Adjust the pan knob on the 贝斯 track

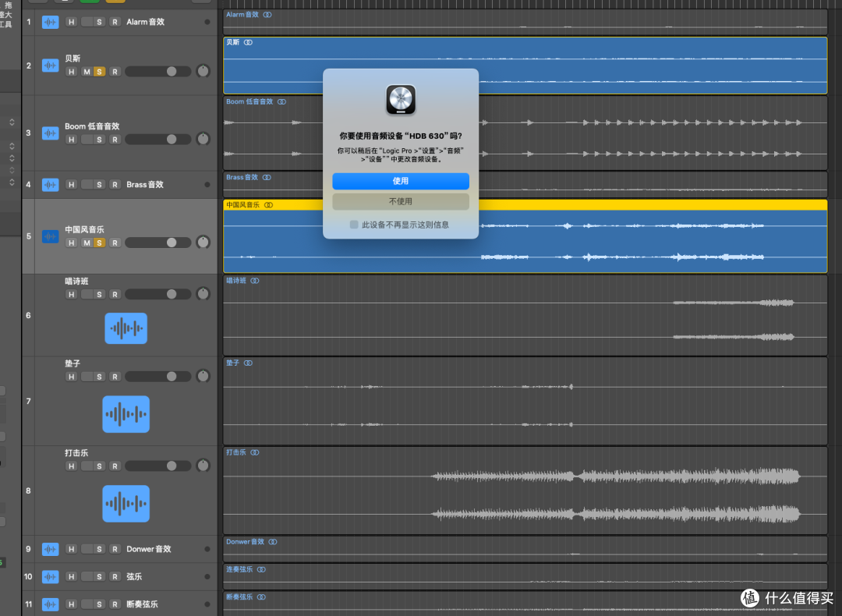point(203,71)
